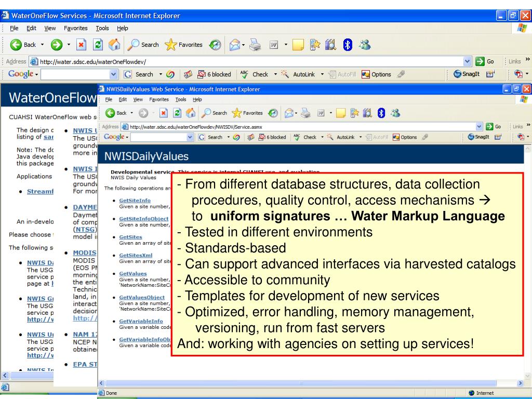The height and width of the screenshot is (399, 532).
Task: Click SnagIt in WaterOneFlow Services Google toolbar
Action: [467, 74]
